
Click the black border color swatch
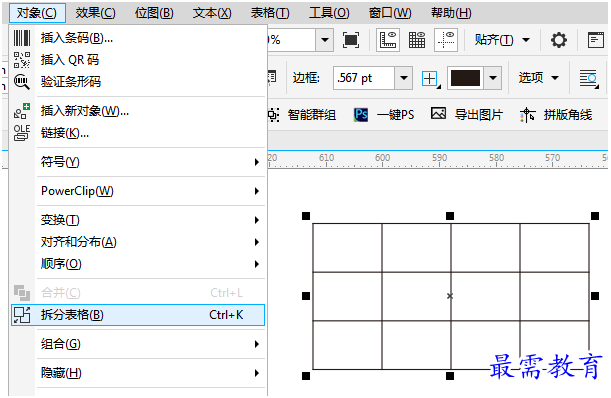(x=465, y=78)
